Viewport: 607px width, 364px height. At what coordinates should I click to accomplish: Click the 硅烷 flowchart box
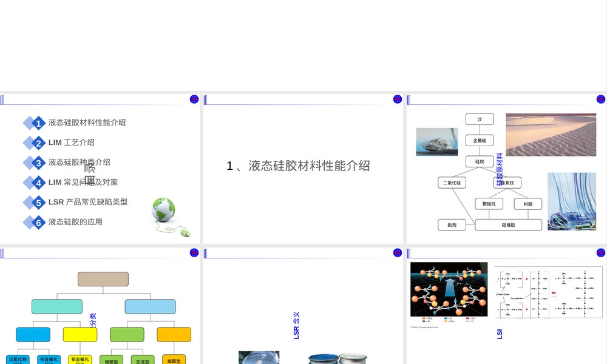[x=480, y=161]
